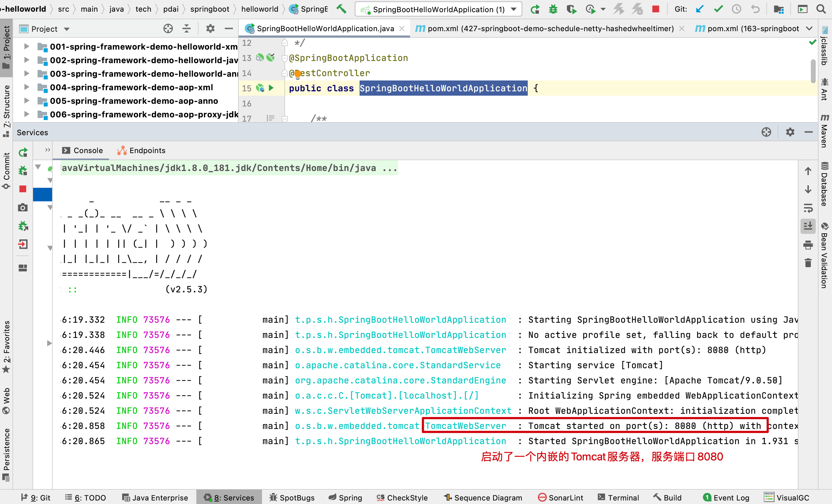Open Search Everywhere magnifier icon
The height and width of the screenshot is (504, 832).
821,9
